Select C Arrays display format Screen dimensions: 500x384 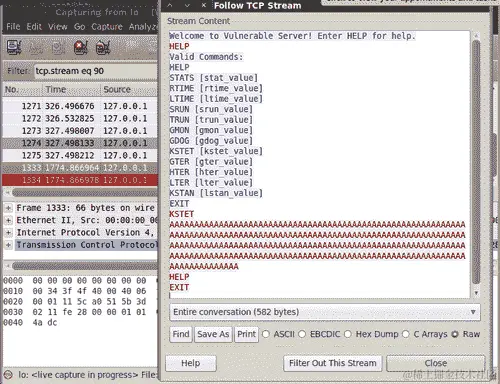pos(406,334)
